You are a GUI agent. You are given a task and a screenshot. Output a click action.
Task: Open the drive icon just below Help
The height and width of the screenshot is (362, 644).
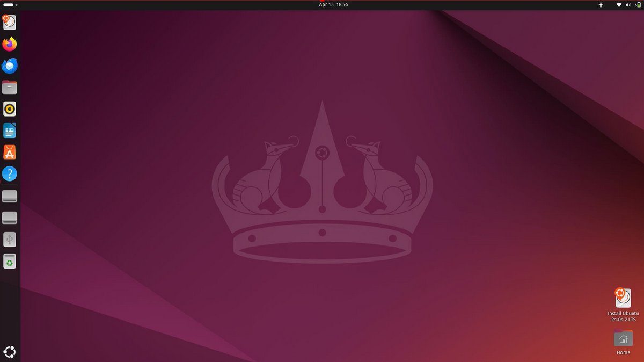click(x=10, y=196)
